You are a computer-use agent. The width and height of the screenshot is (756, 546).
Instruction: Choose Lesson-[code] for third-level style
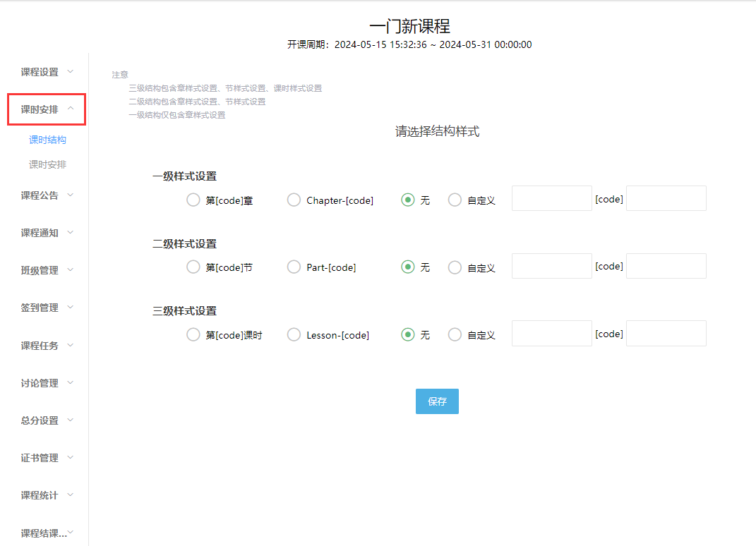point(294,335)
